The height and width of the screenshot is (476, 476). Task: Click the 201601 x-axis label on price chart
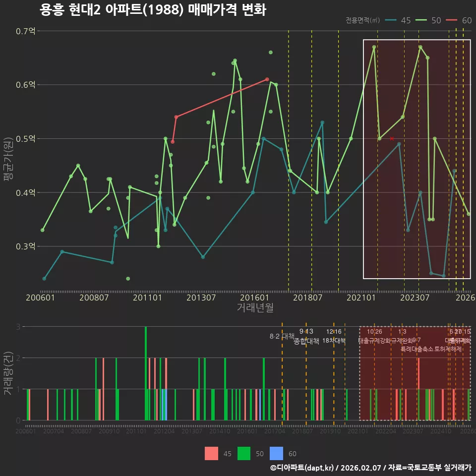tap(254, 297)
